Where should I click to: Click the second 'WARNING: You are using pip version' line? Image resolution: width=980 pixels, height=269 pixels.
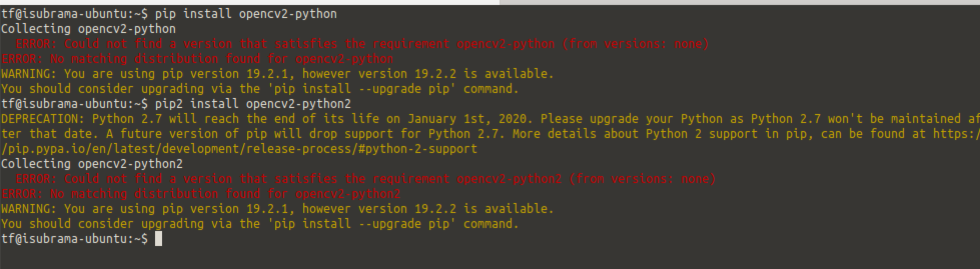tap(277, 209)
